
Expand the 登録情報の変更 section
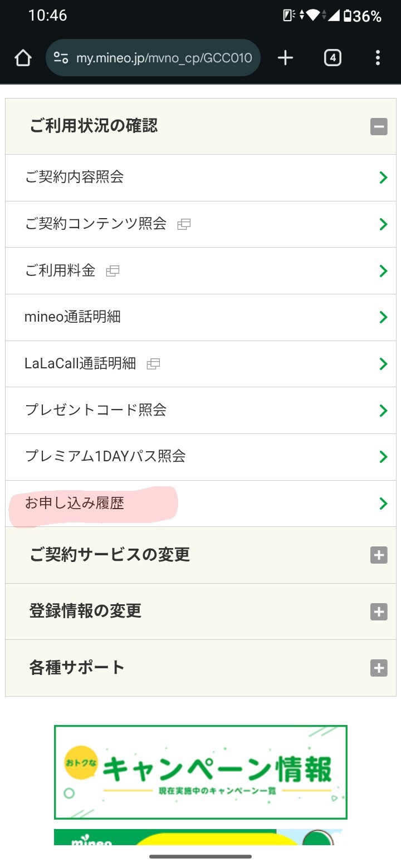[x=379, y=611]
